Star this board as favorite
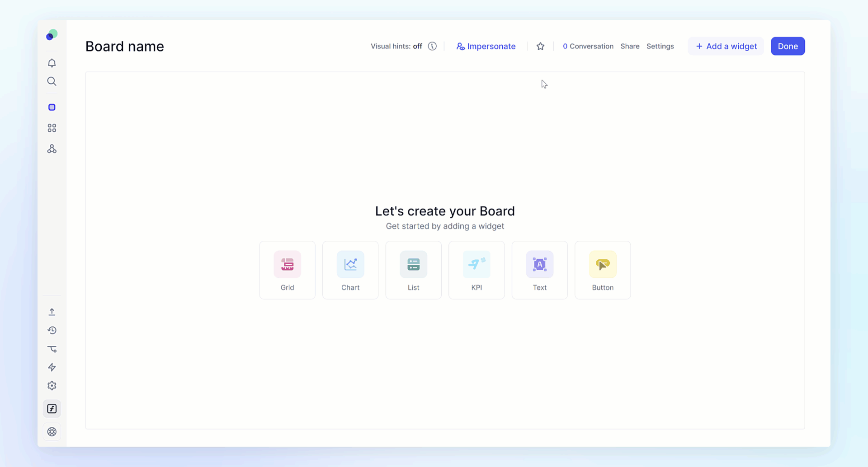The width and height of the screenshot is (868, 467). tap(540, 46)
